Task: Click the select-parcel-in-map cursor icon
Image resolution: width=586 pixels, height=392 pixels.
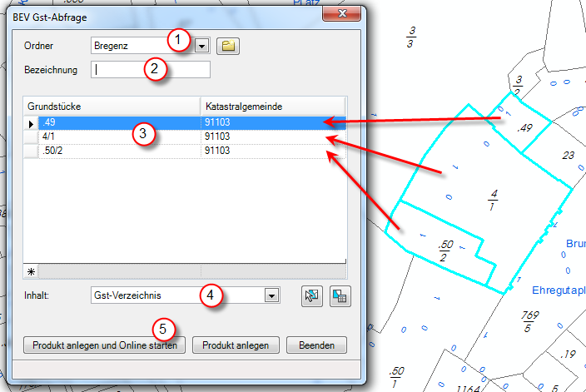Action: [x=313, y=296]
